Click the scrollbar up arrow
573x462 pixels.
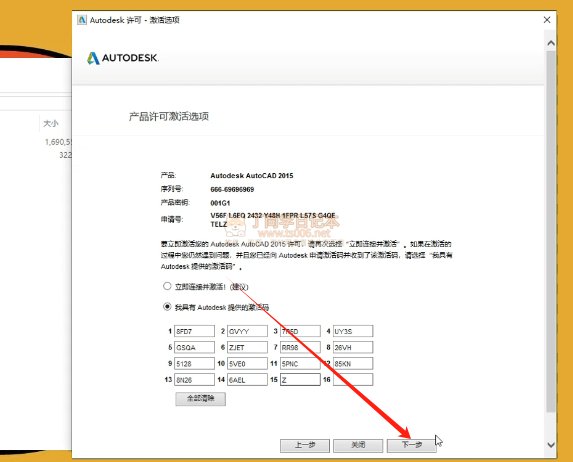pyautogui.click(x=551, y=43)
